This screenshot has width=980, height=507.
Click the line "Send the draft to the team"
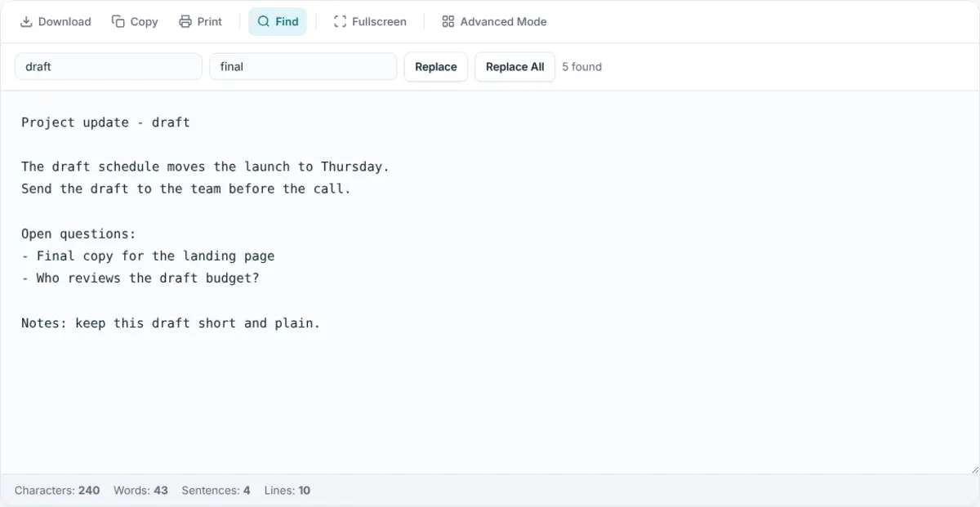tap(185, 189)
